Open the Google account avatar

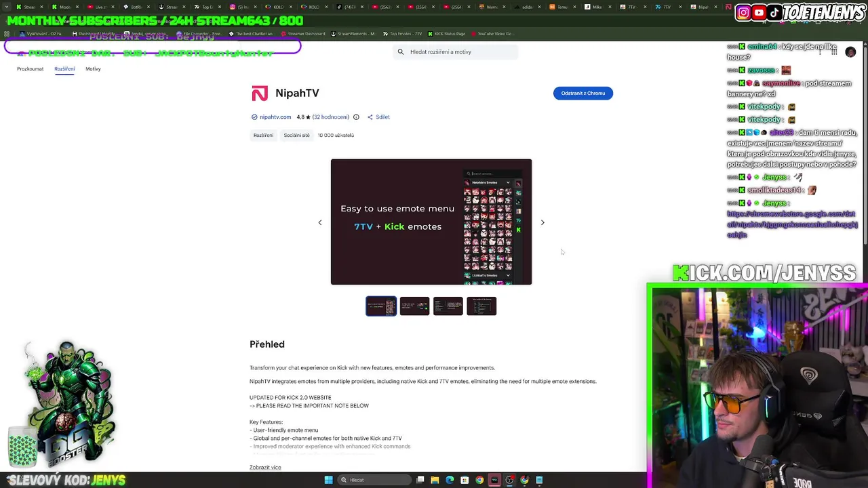850,52
